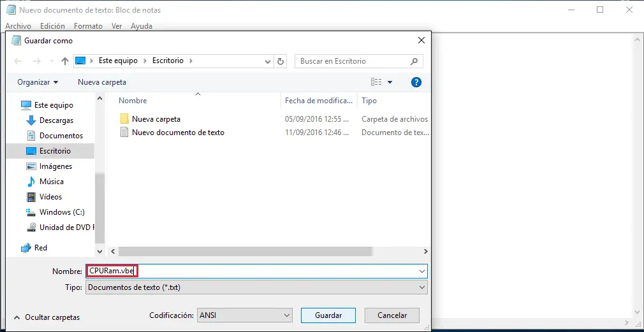Viewport: 644px width, 332px height.
Task: Click the Guardar como dialog notepad icon
Action: click(16, 40)
